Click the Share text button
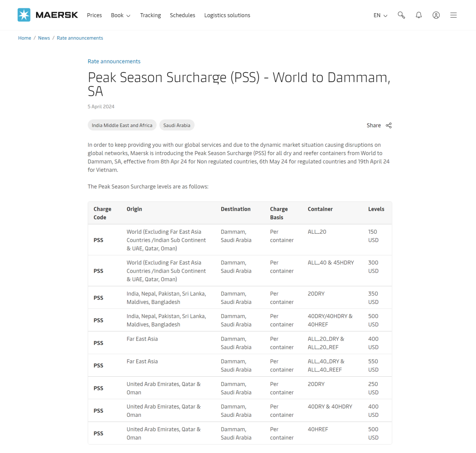476x453 pixels. point(373,125)
